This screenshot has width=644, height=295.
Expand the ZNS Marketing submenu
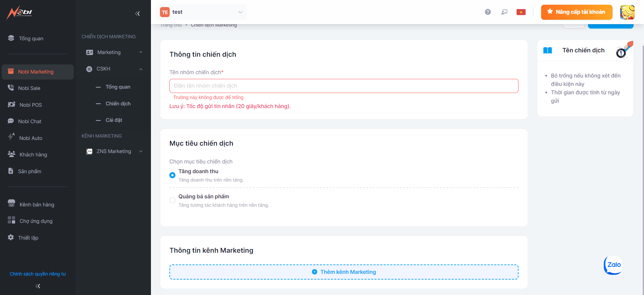[x=114, y=151]
